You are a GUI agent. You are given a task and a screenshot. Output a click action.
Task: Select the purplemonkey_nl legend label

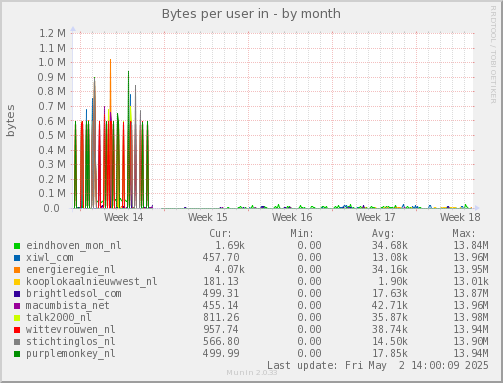pos(71,354)
